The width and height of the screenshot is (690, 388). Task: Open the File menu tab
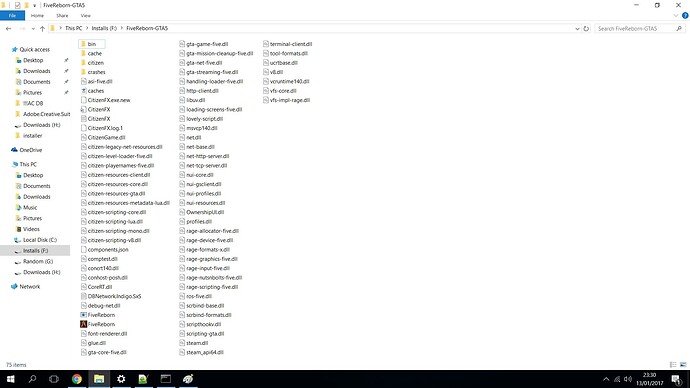pyautogui.click(x=12, y=15)
